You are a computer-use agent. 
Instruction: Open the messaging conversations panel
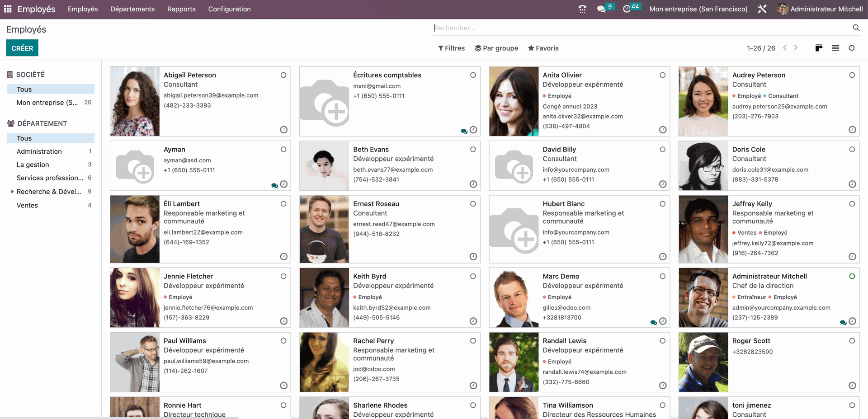[601, 8]
